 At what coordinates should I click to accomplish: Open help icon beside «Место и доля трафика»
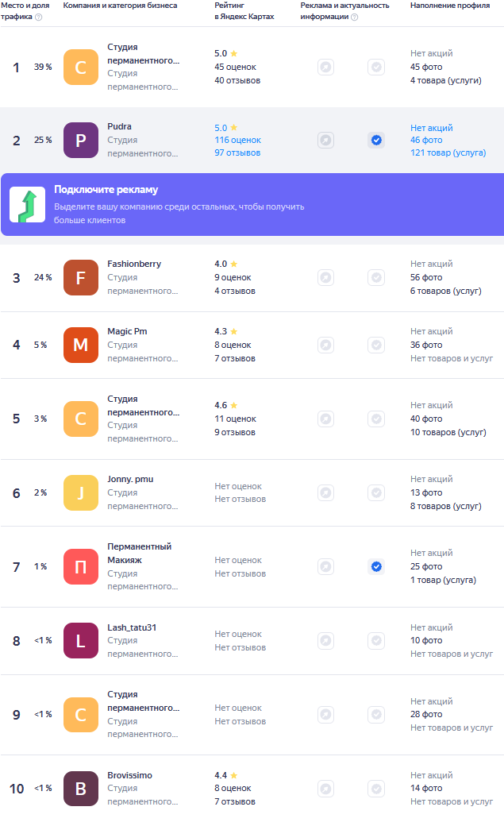coord(38,17)
